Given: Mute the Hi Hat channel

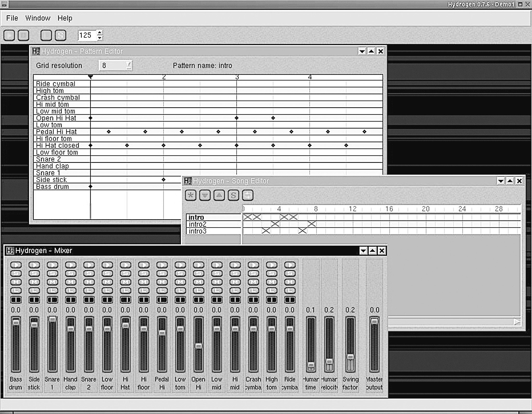Looking at the screenshot, I should pos(125,282).
